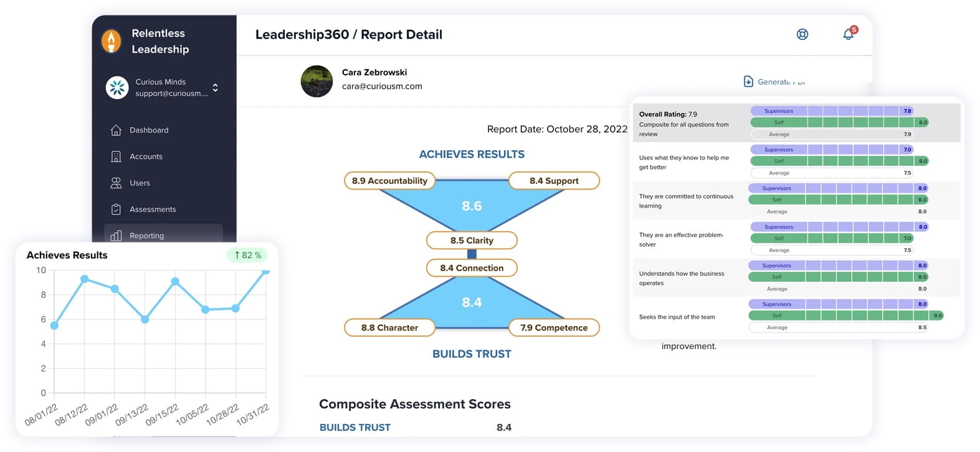Open Cara Zebrowski's profile photo

tap(316, 82)
